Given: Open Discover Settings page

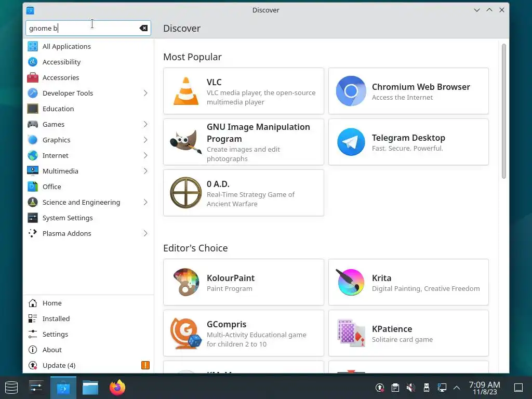Looking at the screenshot, I should click(x=88, y=335).
